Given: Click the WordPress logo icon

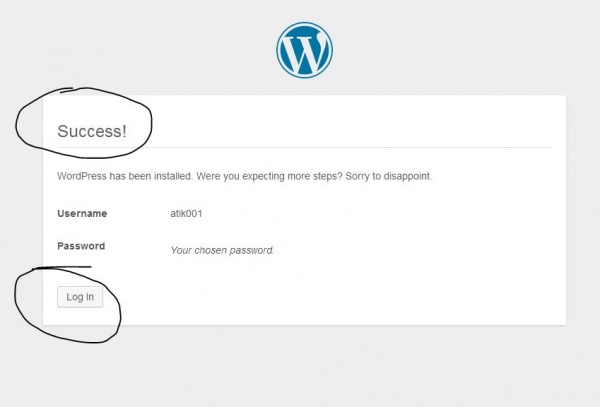Looking at the screenshot, I should pos(304,50).
